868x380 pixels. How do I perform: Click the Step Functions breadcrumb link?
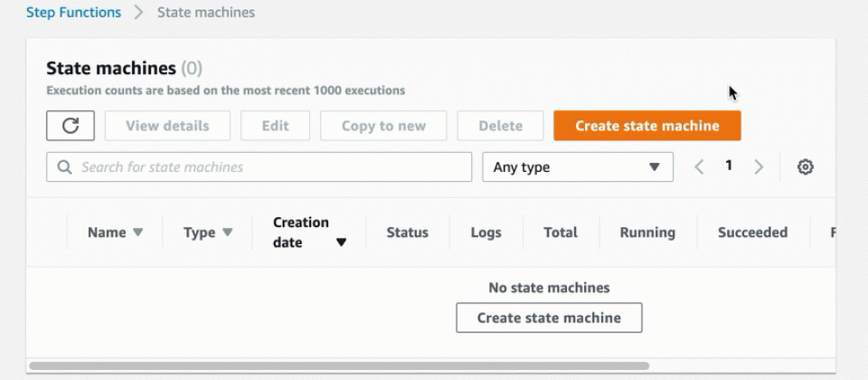73,13
